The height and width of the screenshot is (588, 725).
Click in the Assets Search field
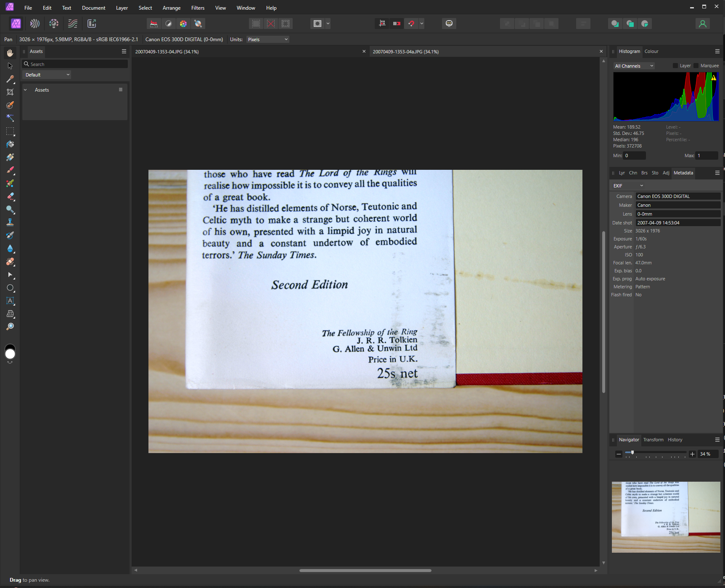[75, 64]
